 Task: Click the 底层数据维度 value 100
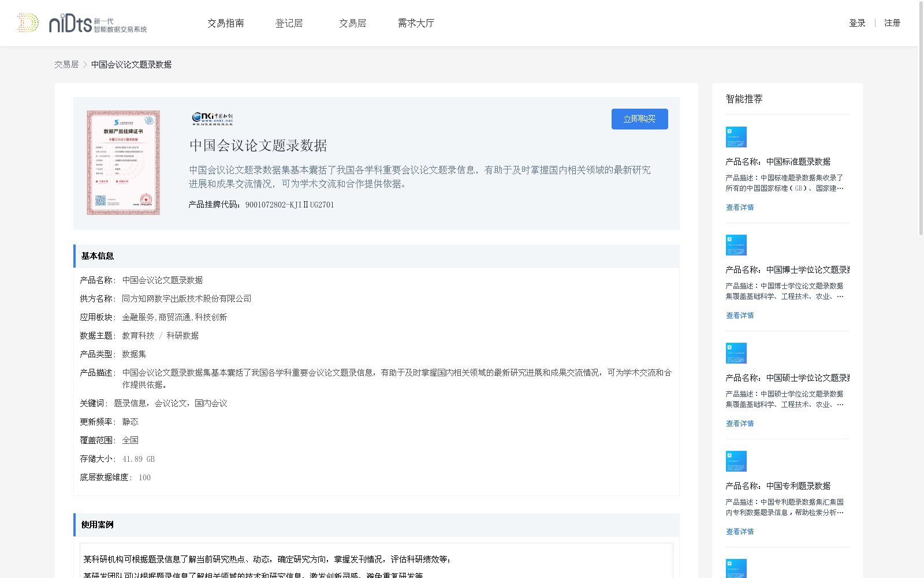click(144, 477)
